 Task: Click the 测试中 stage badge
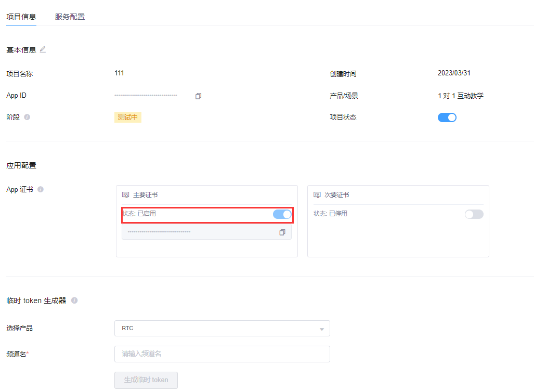pyautogui.click(x=127, y=117)
